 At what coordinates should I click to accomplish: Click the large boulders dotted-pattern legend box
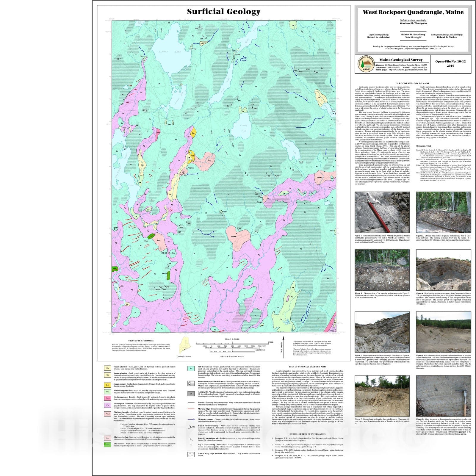tap(191, 454)
